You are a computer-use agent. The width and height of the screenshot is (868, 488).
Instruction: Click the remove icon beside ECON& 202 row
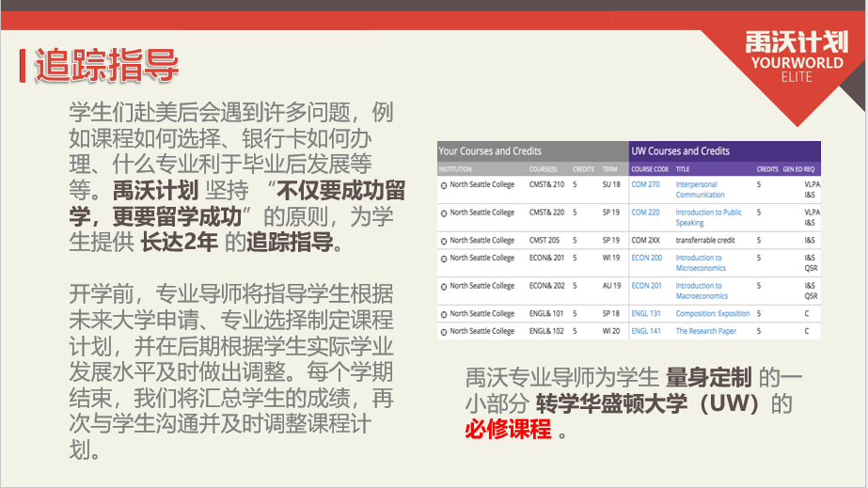coord(444,286)
